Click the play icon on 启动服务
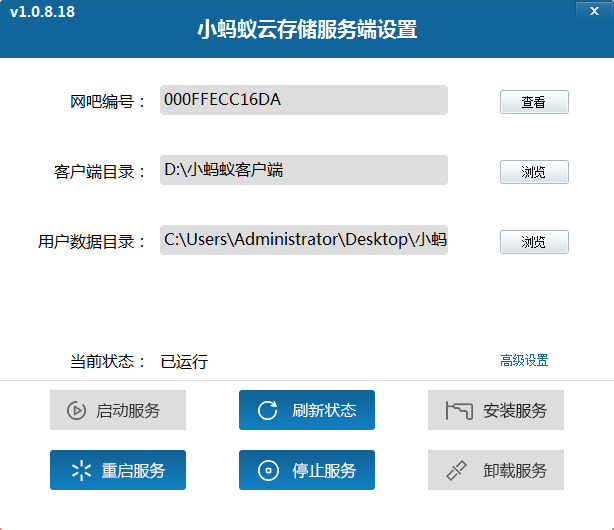Viewport: 614px width, 530px height. [x=76, y=410]
